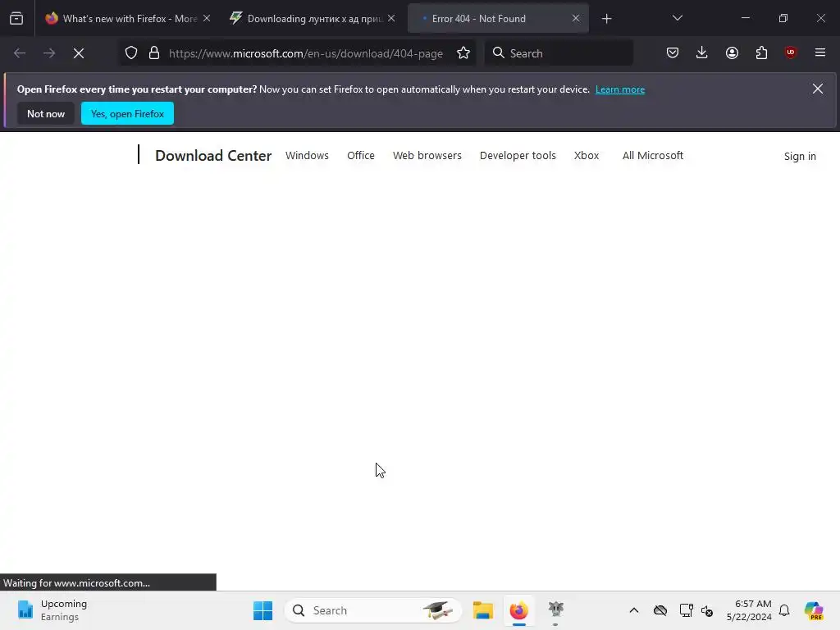840x630 pixels.
Task: Close the 'Downloading лунтик' tab
Action: pyautogui.click(x=391, y=18)
